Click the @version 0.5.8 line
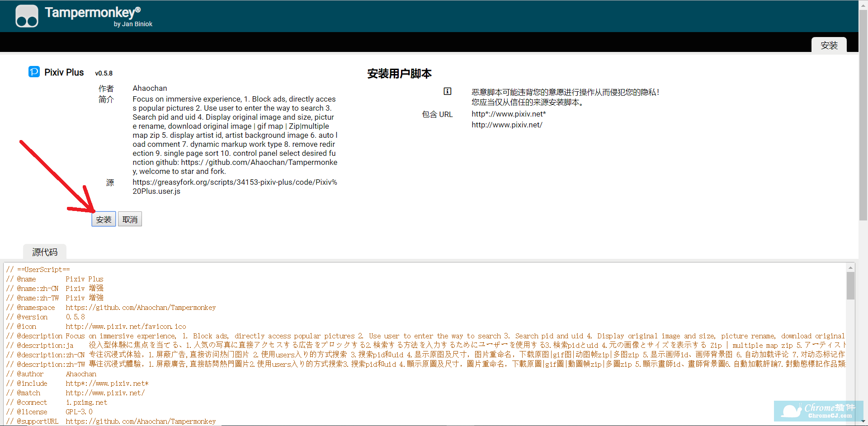Viewport: 868px width, 426px height. [x=46, y=317]
